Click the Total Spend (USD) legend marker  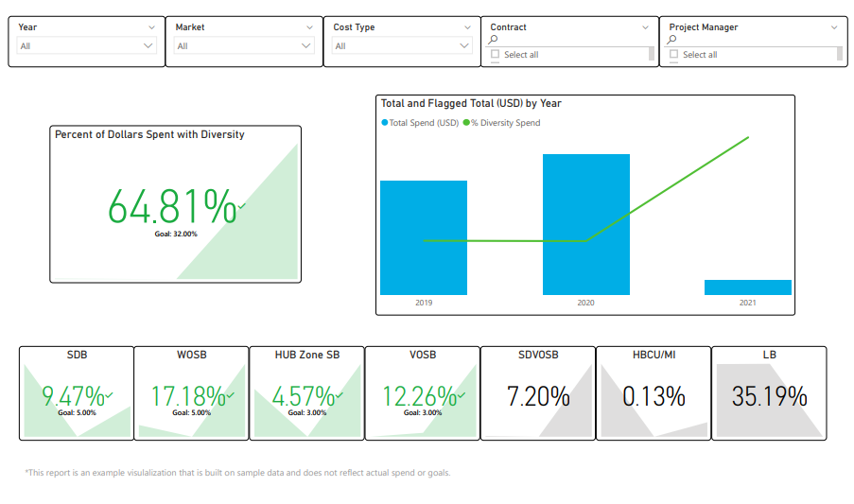coord(384,123)
